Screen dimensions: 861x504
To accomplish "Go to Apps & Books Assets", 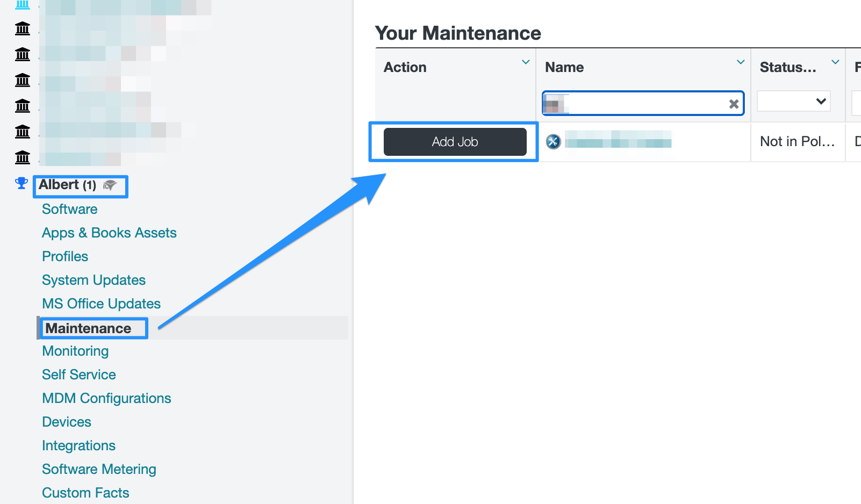I will click(109, 233).
